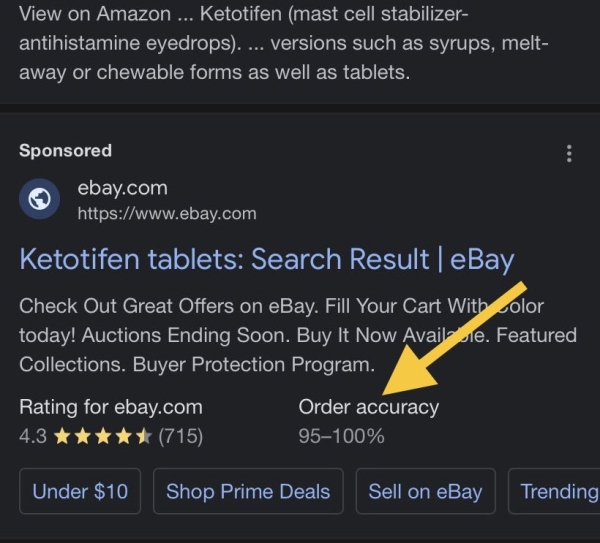Tap the partially visible Trending chip
The width and height of the screenshot is (600, 543).
(x=558, y=491)
